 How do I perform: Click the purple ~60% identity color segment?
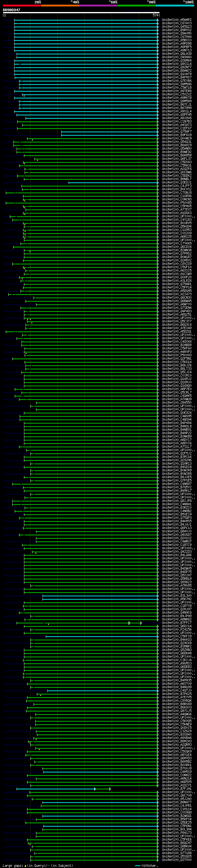(x=98, y=6)
